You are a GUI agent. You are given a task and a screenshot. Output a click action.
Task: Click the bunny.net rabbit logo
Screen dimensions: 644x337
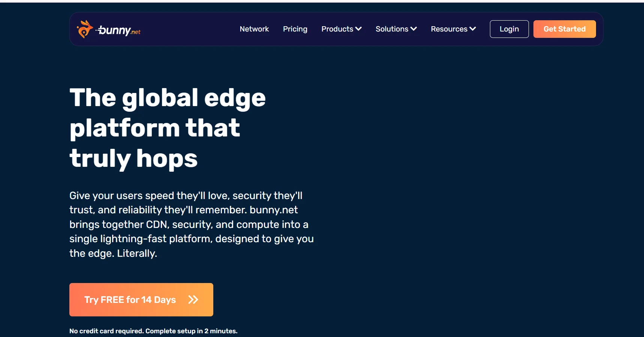[109, 29]
